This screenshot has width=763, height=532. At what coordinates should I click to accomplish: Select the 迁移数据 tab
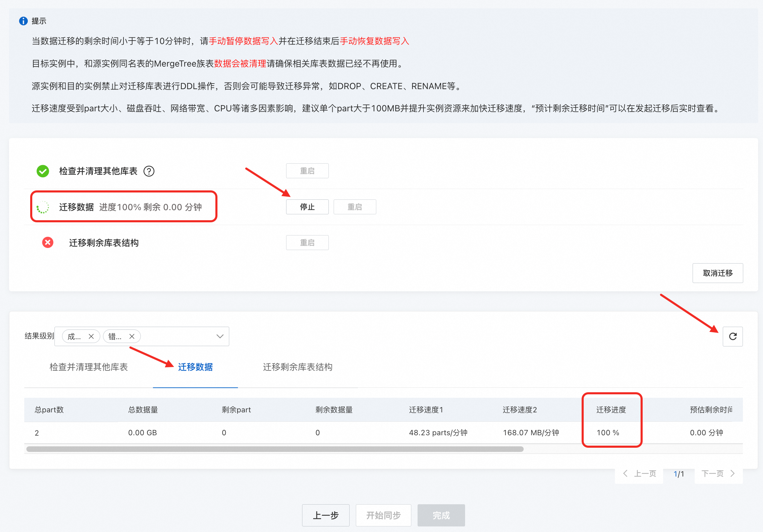(x=195, y=367)
